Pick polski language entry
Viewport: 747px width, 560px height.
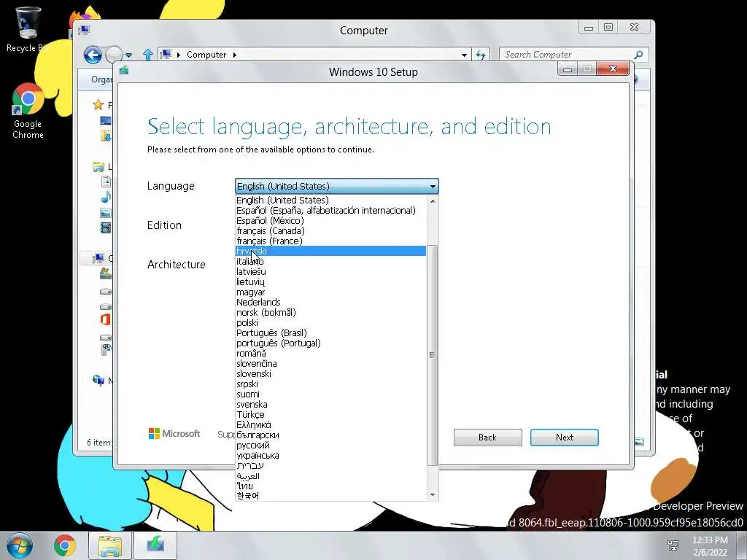point(330,322)
